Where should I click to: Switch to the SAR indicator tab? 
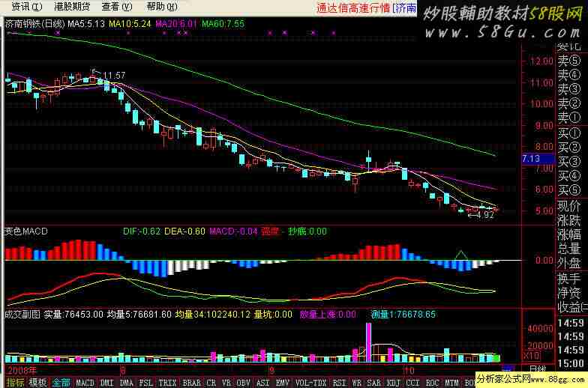click(373, 383)
